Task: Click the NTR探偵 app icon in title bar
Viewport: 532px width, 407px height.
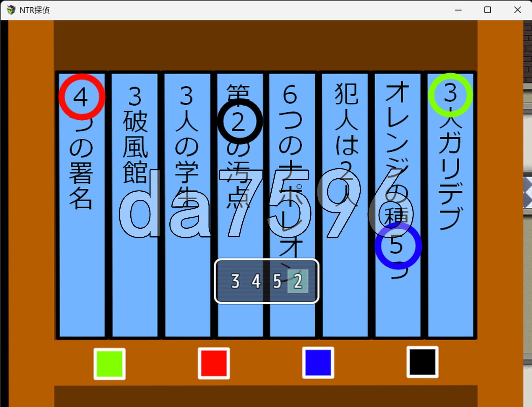Action: (11, 10)
